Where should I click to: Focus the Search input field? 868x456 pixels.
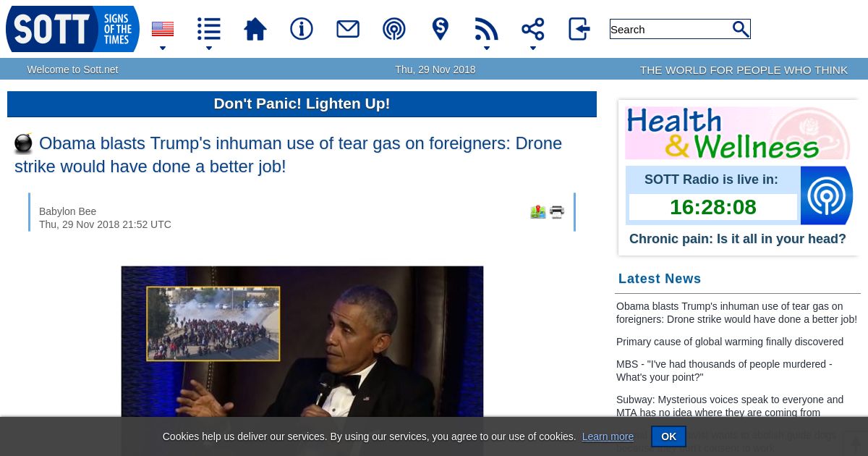669,29
